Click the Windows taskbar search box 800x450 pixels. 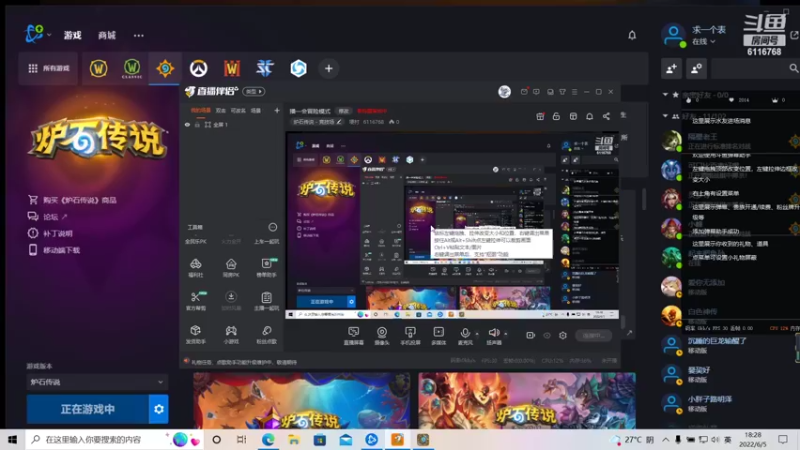click(x=115, y=439)
